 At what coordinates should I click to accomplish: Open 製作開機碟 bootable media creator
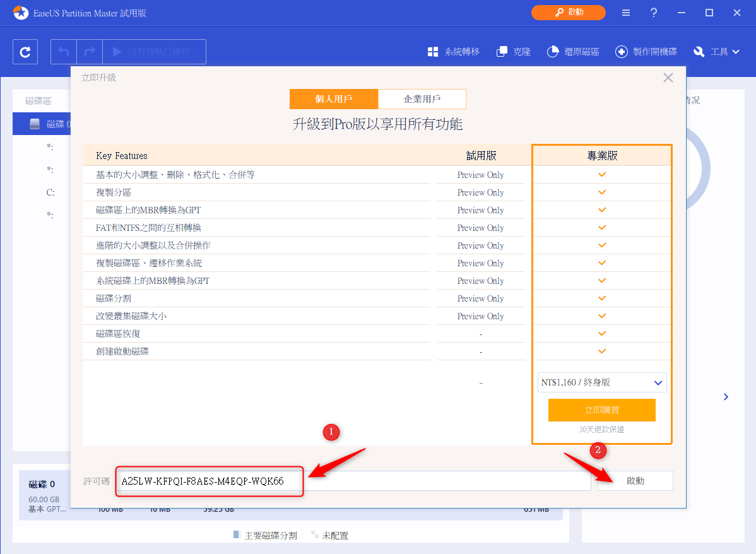pos(646,52)
